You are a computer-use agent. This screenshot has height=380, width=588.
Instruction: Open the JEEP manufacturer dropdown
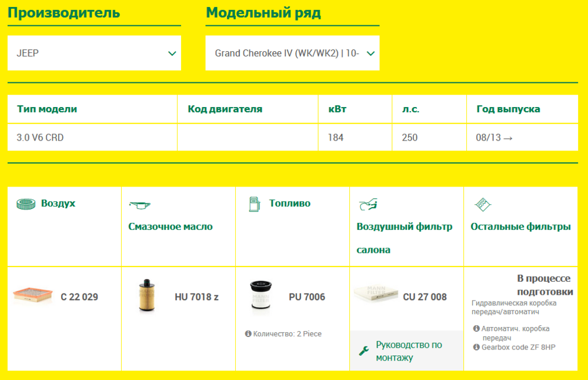[x=94, y=53]
